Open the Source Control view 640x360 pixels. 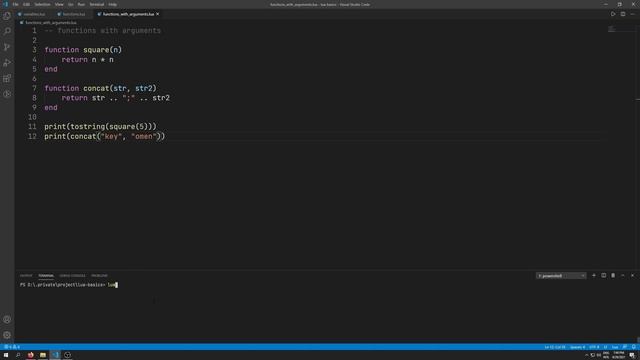[x=7, y=47]
